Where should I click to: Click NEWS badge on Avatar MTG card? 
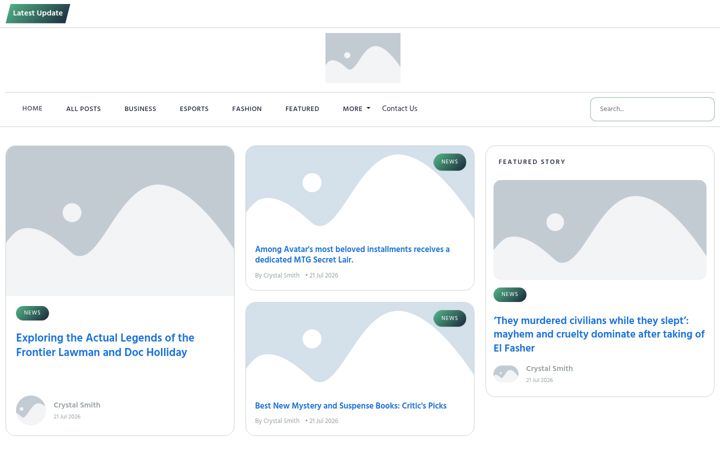click(450, 162)
